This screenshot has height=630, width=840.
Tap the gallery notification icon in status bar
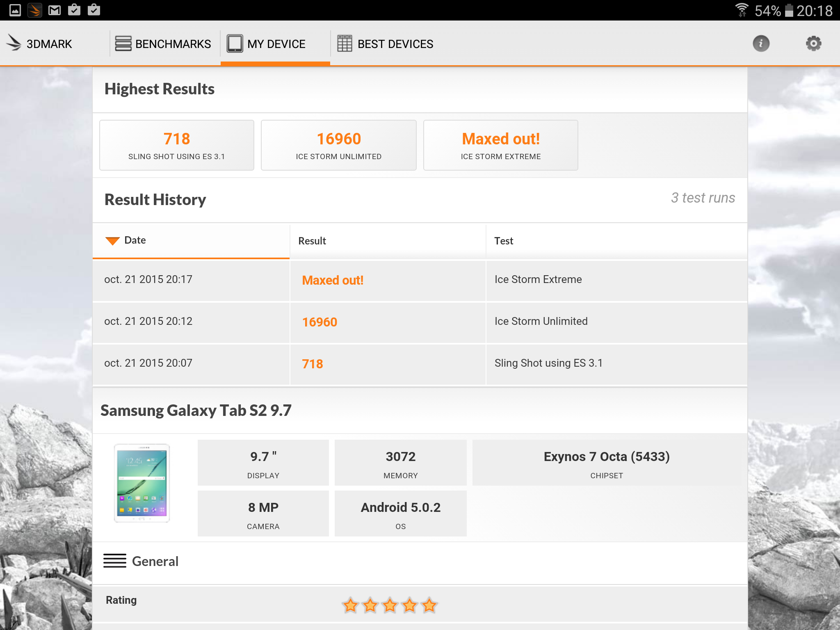15,10
